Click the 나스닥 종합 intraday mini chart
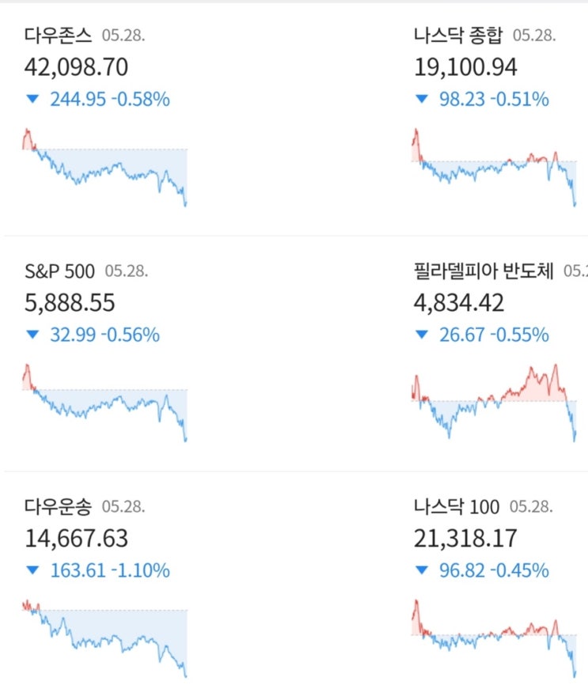This screenshot has height=700, width=588. [494, 166]
